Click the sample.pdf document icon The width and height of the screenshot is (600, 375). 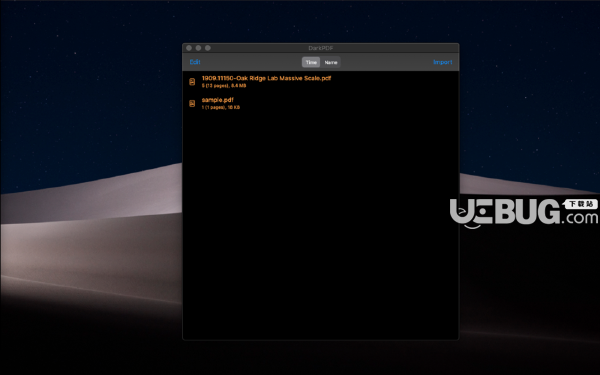point(192,103)
